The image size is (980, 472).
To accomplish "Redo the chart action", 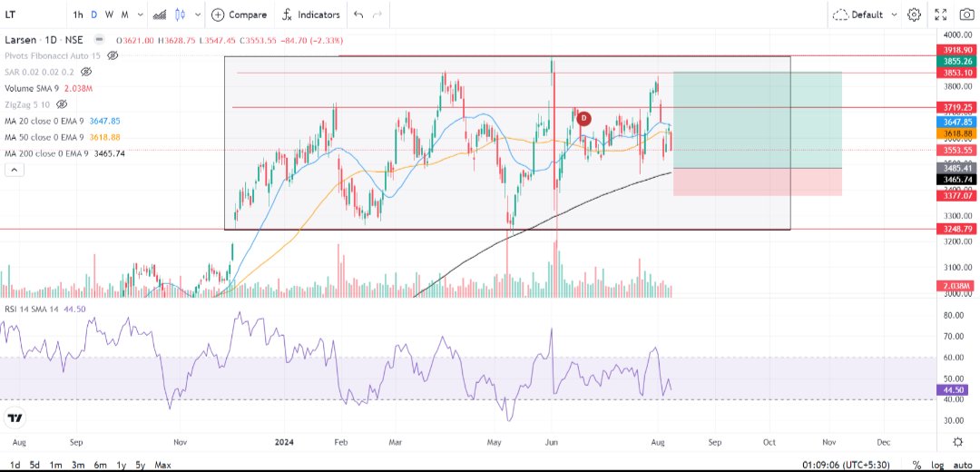I will point(377,15).
